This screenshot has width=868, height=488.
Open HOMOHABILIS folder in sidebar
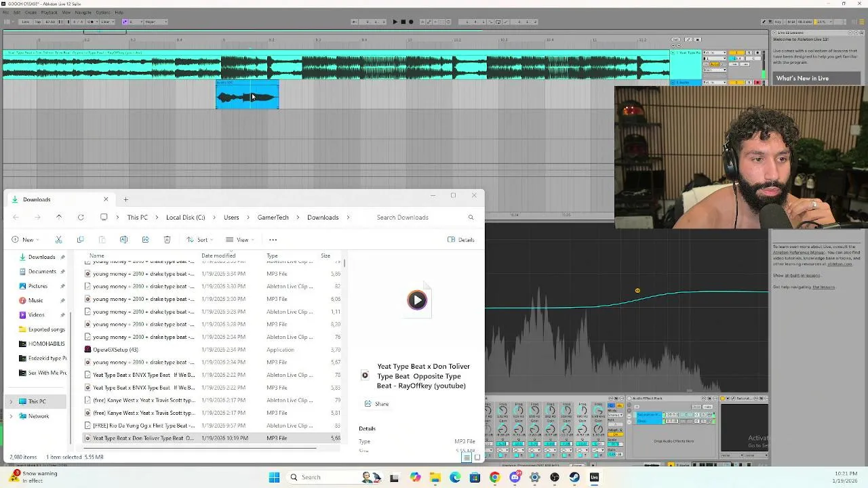[42, 344]
